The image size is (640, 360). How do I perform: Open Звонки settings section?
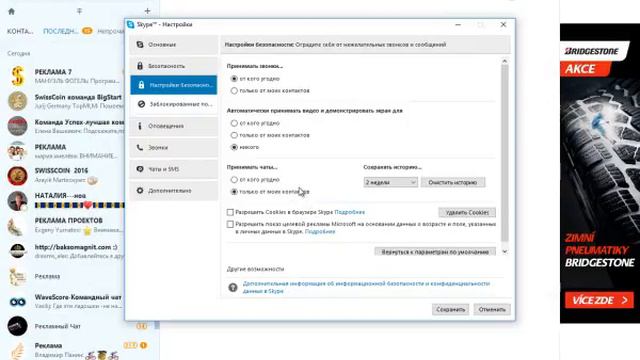[x=174, y=147]
